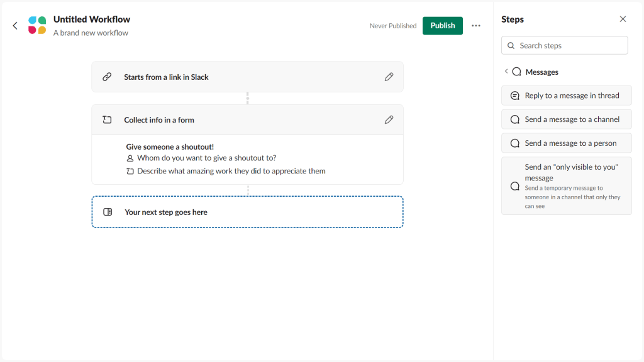Close the Steps panel
644x362 pixels.
point(623,19)
